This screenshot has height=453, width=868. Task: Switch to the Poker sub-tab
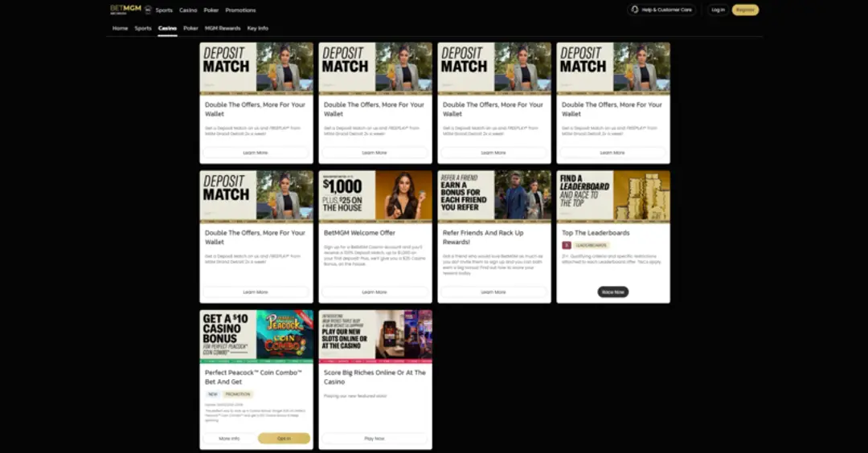[191, 28]
